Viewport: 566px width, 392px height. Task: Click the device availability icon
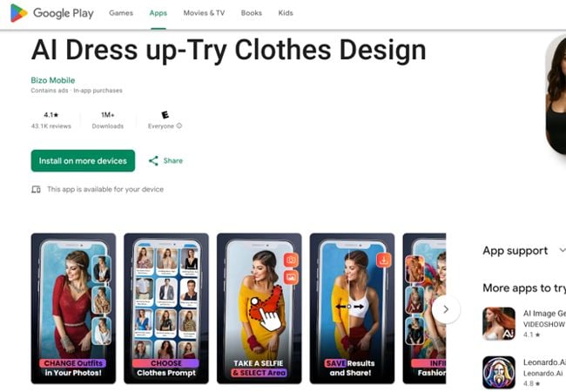click(36, 189)
